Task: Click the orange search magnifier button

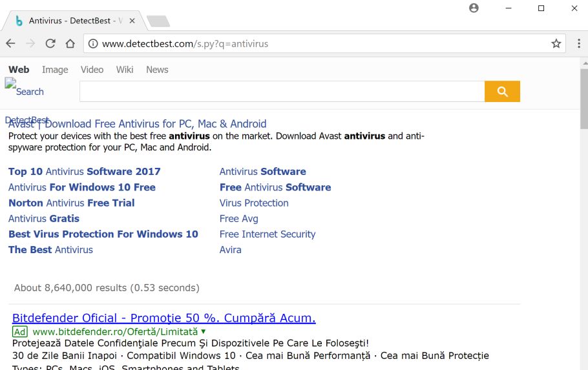Action: (502, 92)
